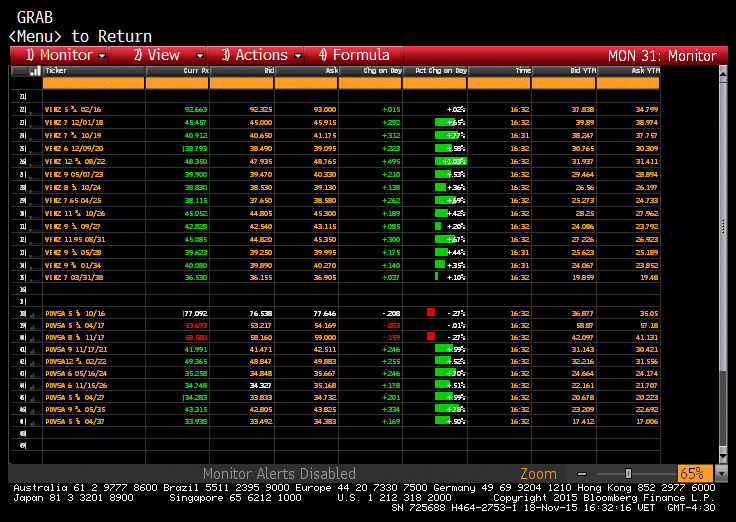736x522 pixels.
Task: Click the 65% zoom value field
Action: tap(695, 474)
